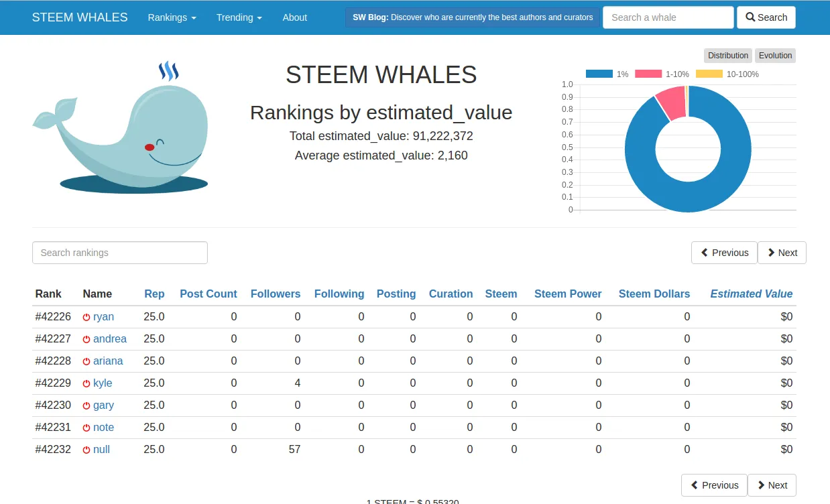Go to Next page at top
Screen dimensions: 830x504
[x=782, y=253]
